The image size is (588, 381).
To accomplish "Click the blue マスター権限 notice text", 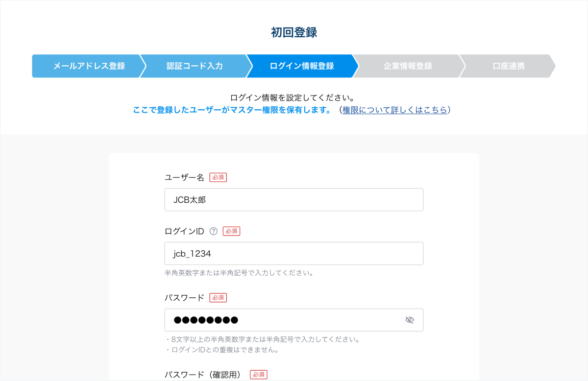I will tap(232, 110).
